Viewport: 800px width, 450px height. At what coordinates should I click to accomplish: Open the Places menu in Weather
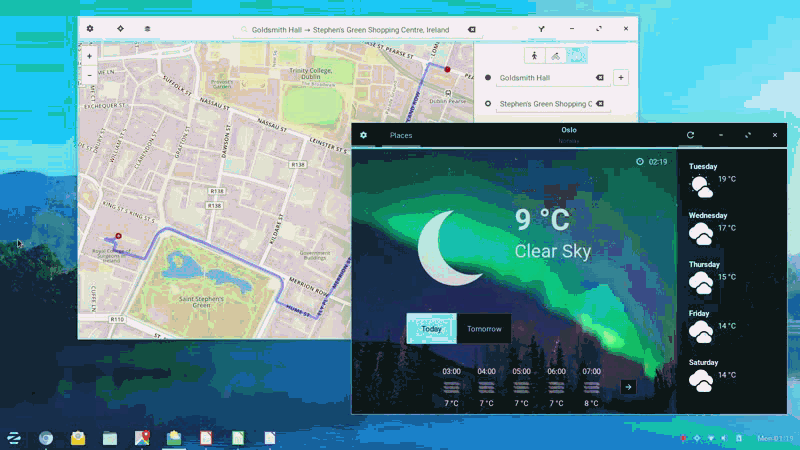[401, 135]
